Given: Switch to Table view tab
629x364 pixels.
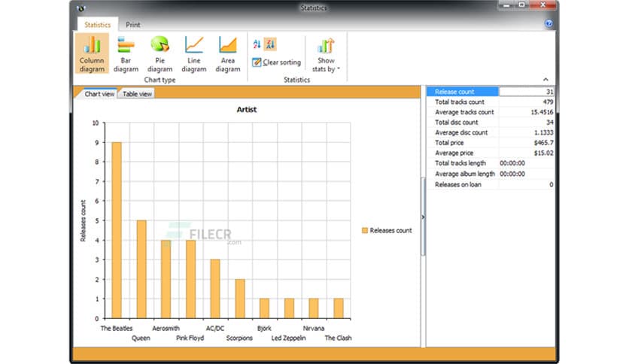Looking at the screenshot, I should 138,94.
